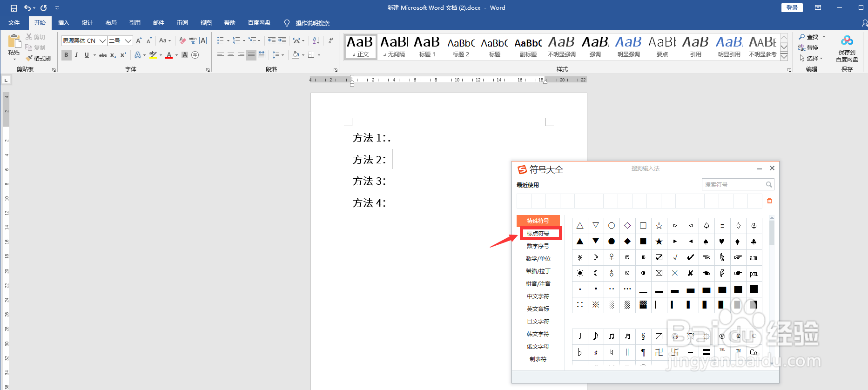868x390 pixels.
Task: Apply a character border with the boxed A icon
Action: click(x=203, y=40)
